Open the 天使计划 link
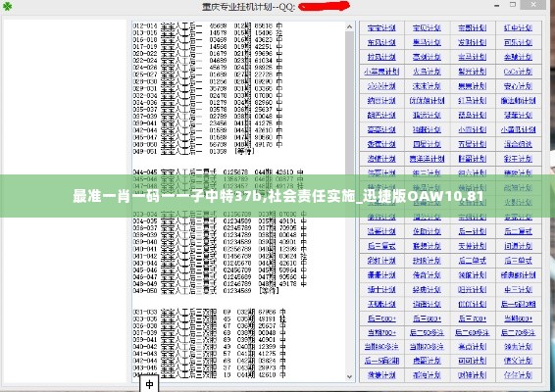Viewport: 555px width, 392px height. (x=473, y=246)
